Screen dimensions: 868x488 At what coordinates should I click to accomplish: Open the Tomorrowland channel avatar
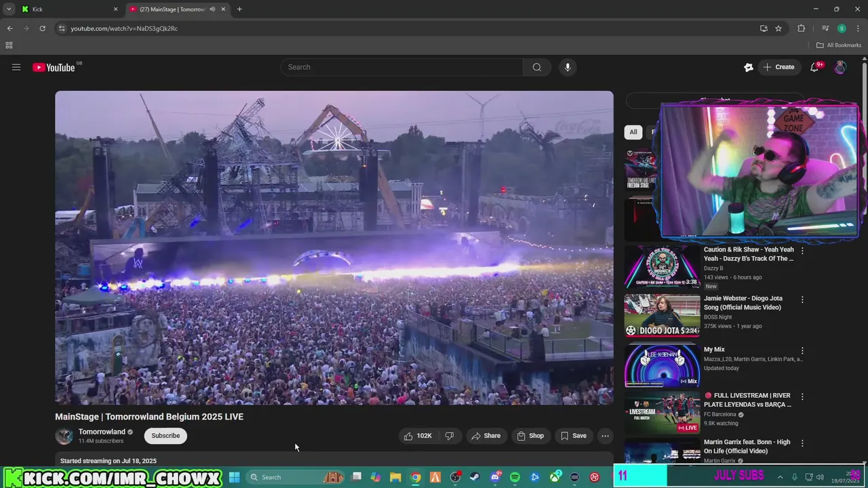(64, 436)
